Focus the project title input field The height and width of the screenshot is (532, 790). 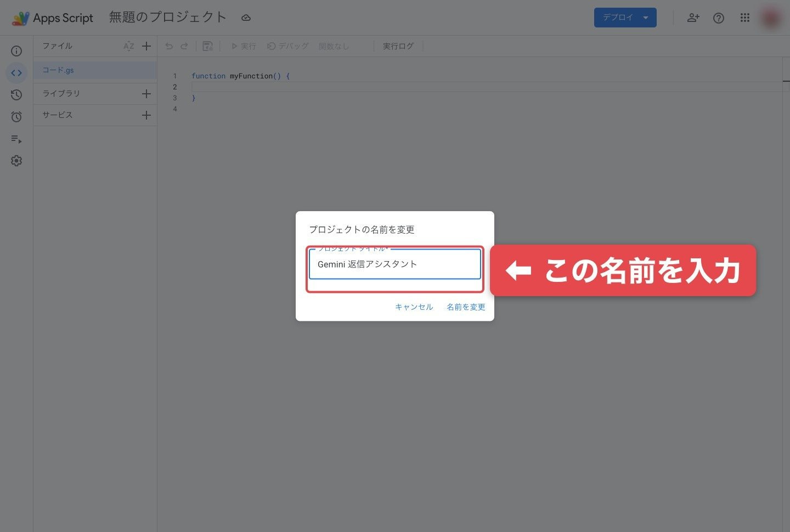click(x=395, y=264)
